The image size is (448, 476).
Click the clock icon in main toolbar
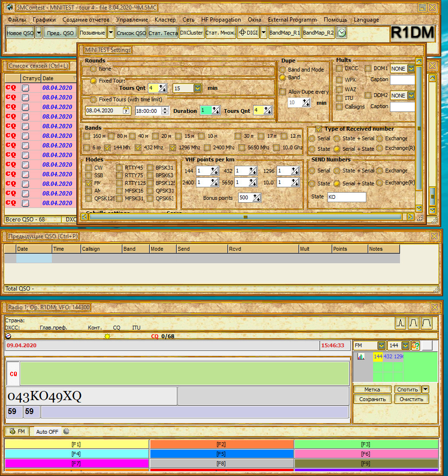[341, 33]
